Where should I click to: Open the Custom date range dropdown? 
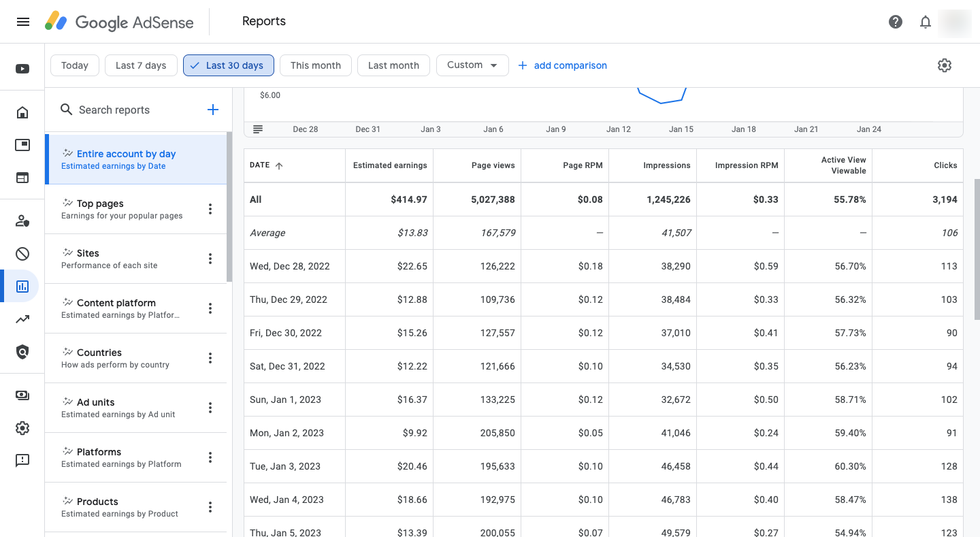click(x=472, y=65)
